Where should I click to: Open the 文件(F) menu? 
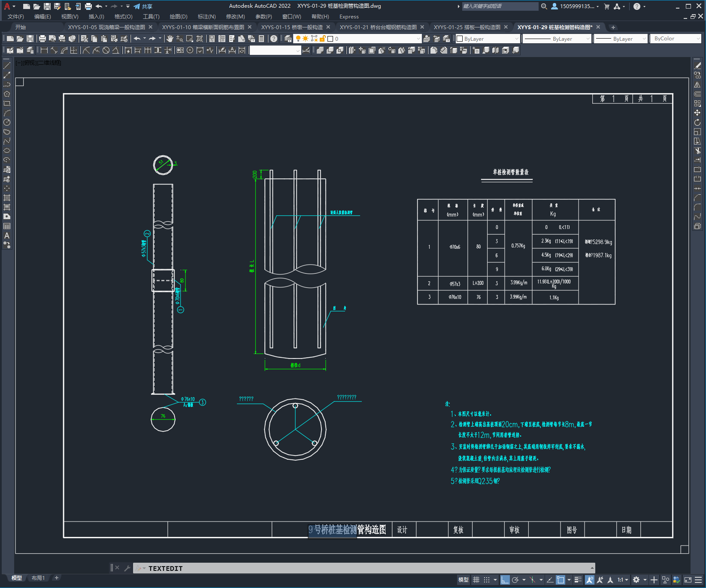click(x=16, y=17)
